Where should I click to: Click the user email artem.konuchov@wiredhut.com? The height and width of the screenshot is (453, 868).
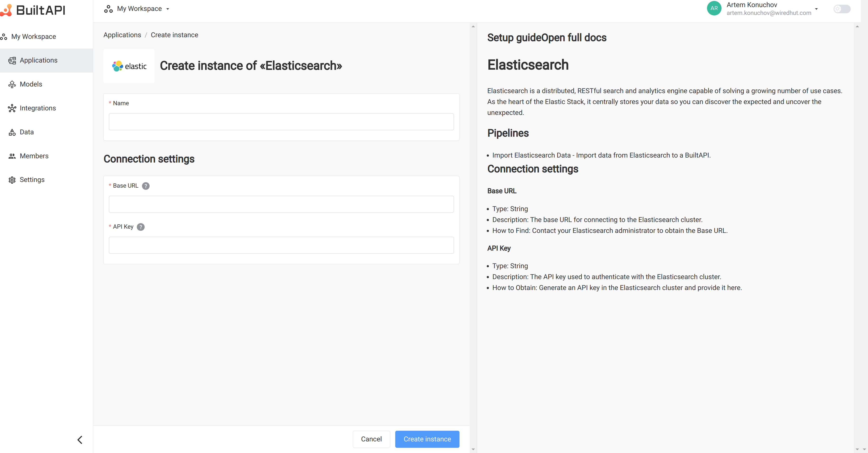(769, 13)
